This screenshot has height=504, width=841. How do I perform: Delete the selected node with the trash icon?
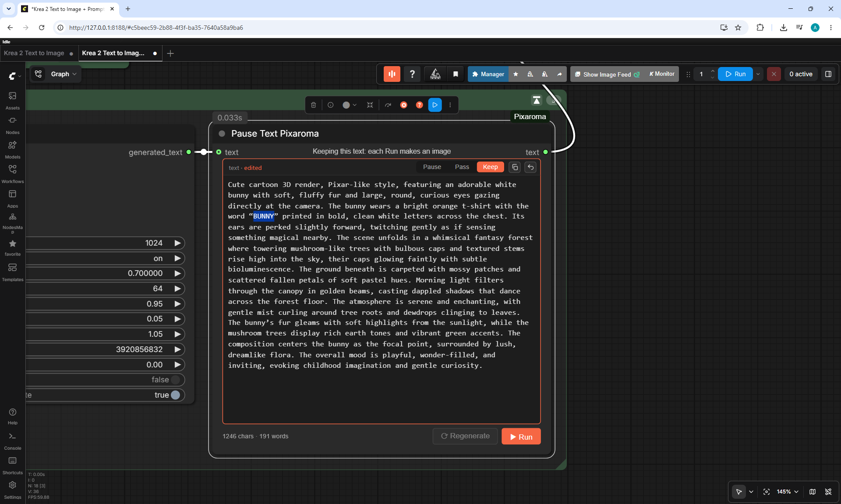tap(313, 105)
